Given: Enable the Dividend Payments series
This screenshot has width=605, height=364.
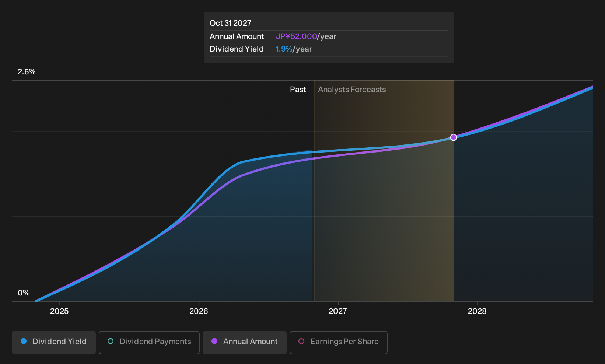Looking at the screenshot, I should tap(149, 343).
